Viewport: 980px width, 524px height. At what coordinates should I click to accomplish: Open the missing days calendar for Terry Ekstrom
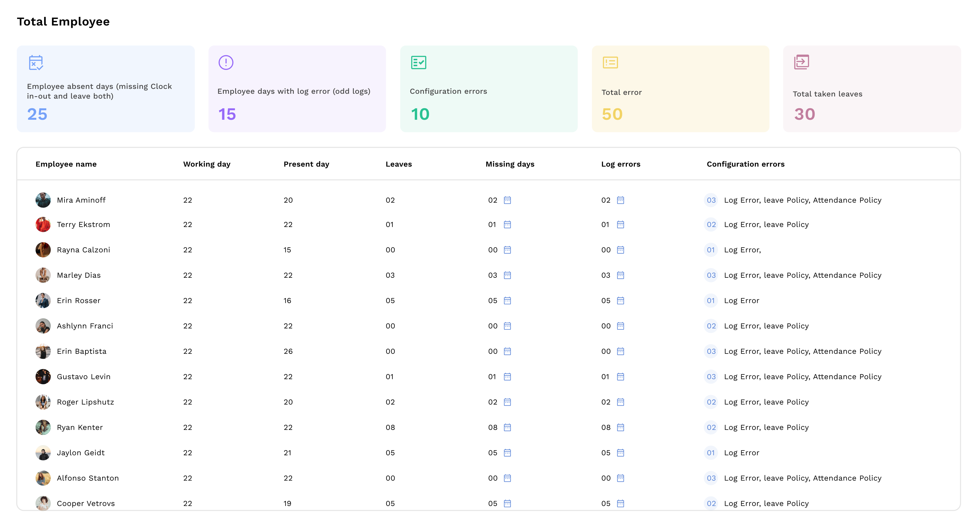point(508,224)
